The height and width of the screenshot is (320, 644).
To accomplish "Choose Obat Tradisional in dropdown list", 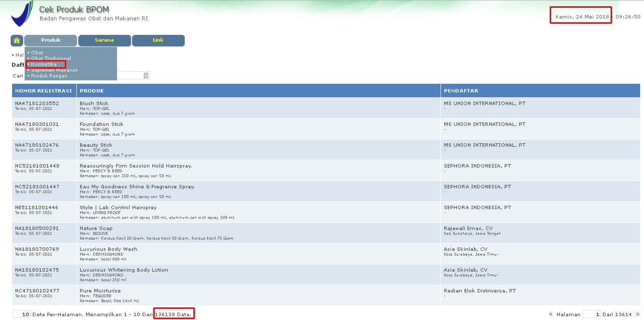I will tap(51, 59).
